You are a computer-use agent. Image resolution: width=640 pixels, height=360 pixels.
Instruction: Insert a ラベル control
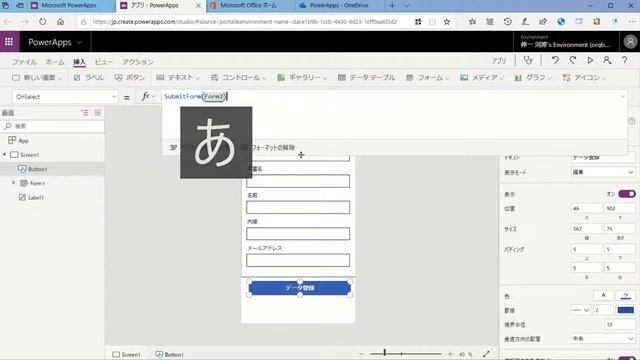coord(89,78)
